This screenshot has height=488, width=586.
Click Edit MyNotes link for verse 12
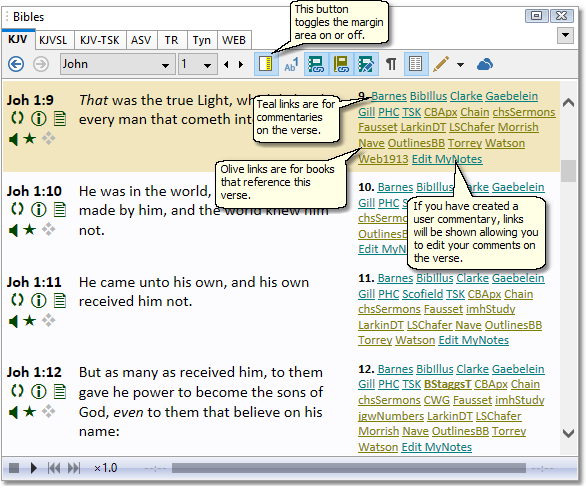(437, 447)
